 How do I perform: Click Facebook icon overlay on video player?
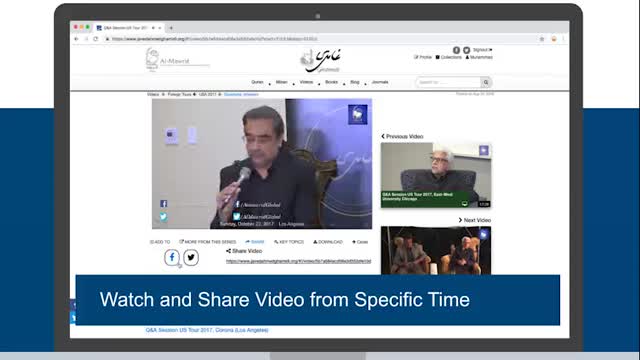(x=164, y=204)
